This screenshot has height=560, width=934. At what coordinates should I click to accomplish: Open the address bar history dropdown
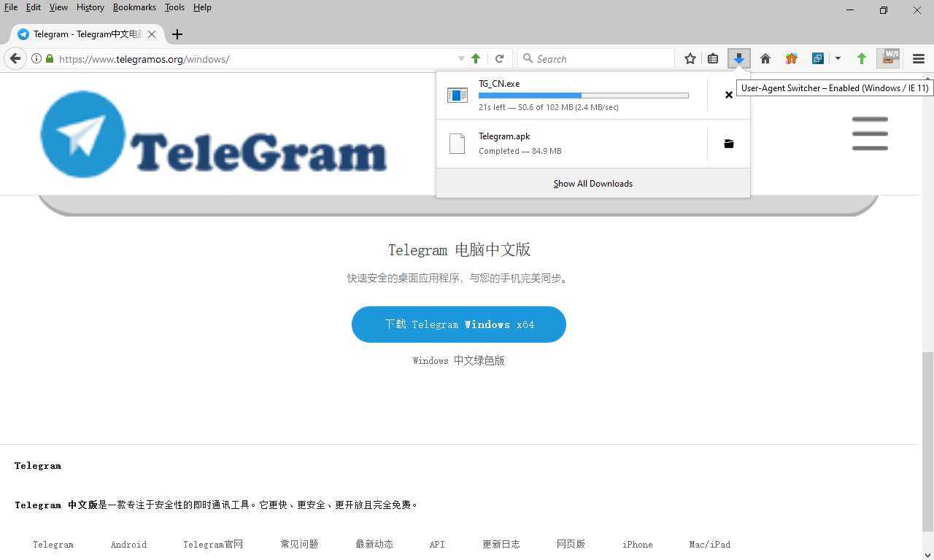461,59
